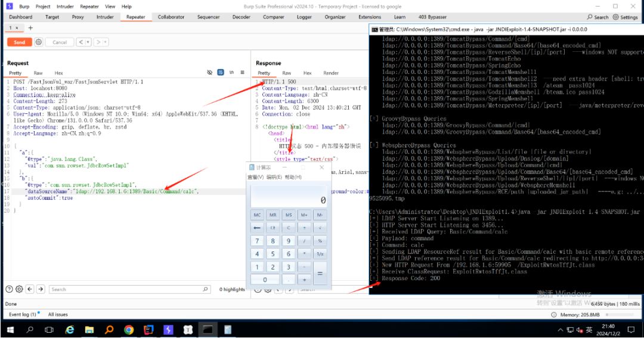Image resolution: width=644 pixels, height=338 pixels.
Task: Switch to Burp Suite taskbar icon
Action: (168, 330)
